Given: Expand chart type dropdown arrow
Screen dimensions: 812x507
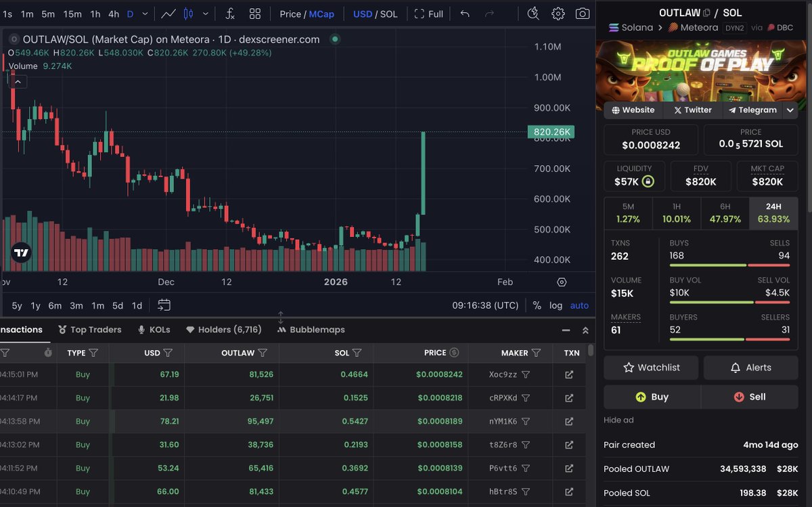Looking at the screenshot, I should tap(206, 14).
